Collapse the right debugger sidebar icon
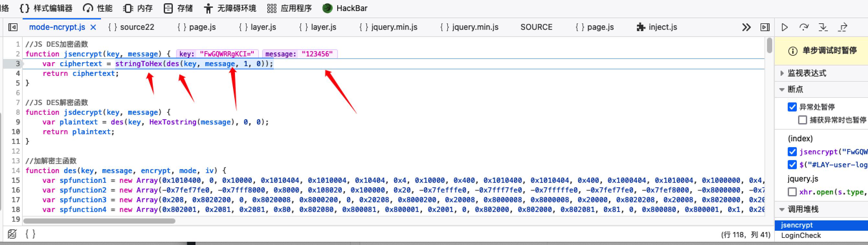This screenshot has width=868, height=245. [765, 27]
